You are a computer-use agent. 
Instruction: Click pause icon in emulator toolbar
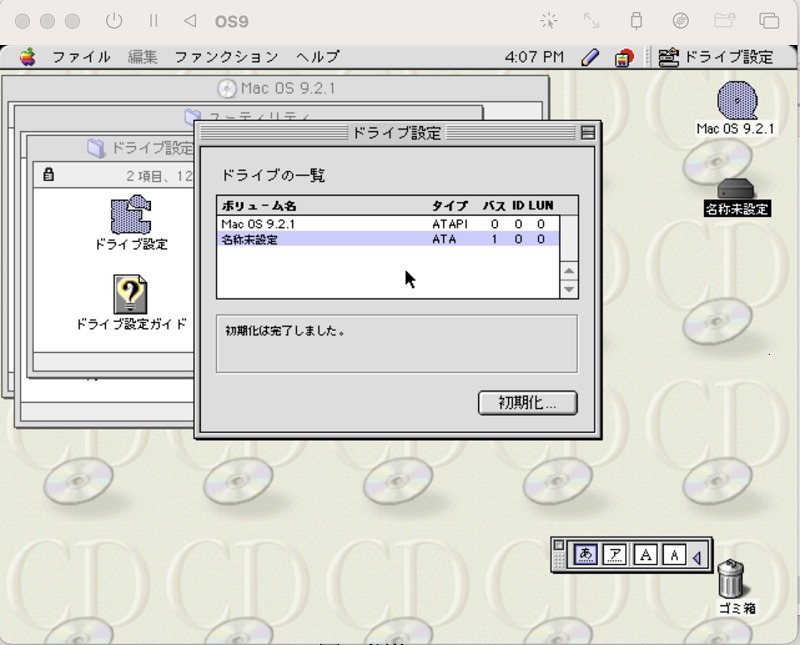click(153, 21)
